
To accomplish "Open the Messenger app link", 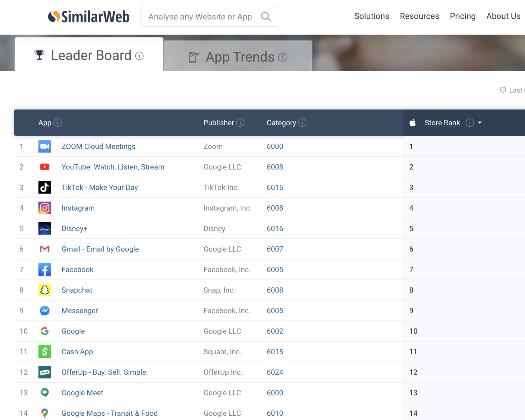I will [80, 310].
